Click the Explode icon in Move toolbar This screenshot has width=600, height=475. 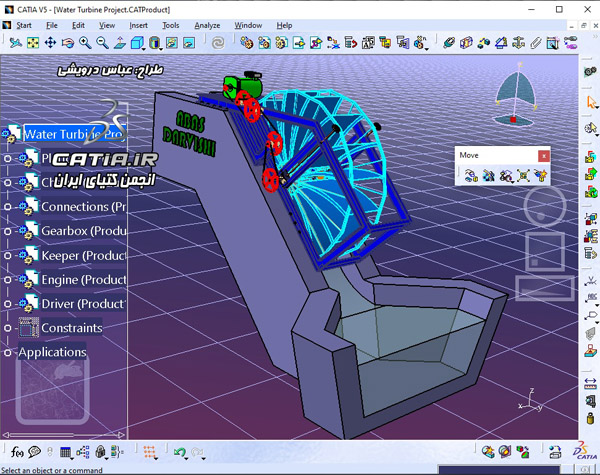pos(523,175)
